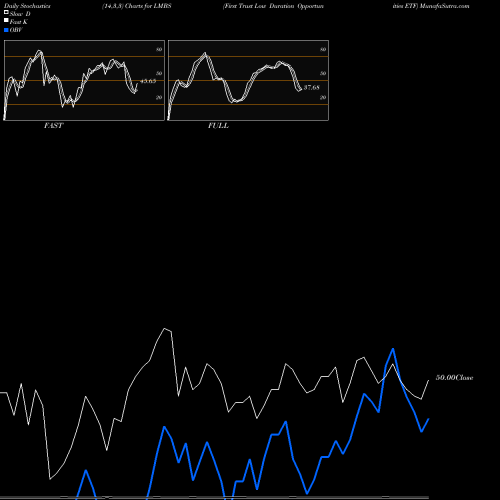Click the blue OBV legend swatch

(x=6, y=30)
